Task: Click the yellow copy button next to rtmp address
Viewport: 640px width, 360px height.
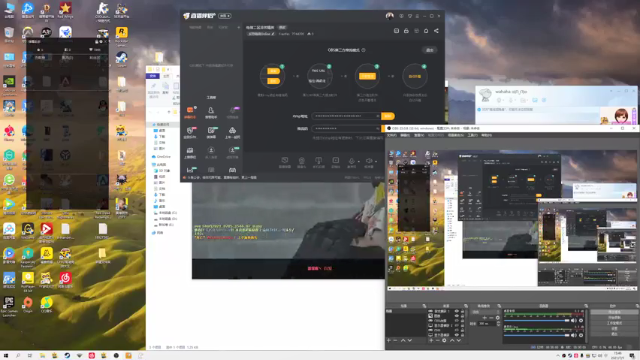Action: [x=388, y=116]
